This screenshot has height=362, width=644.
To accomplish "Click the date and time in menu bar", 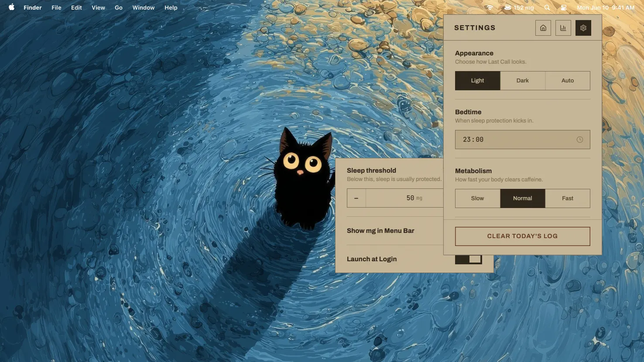I will (606, 7).
